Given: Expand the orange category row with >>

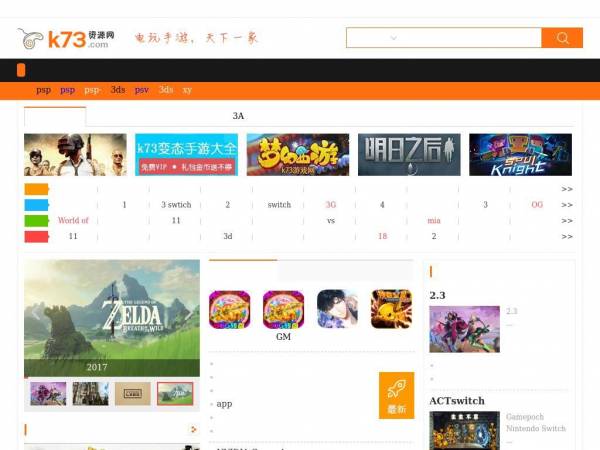Looking at the screenshot, I should tap(567, 189).
